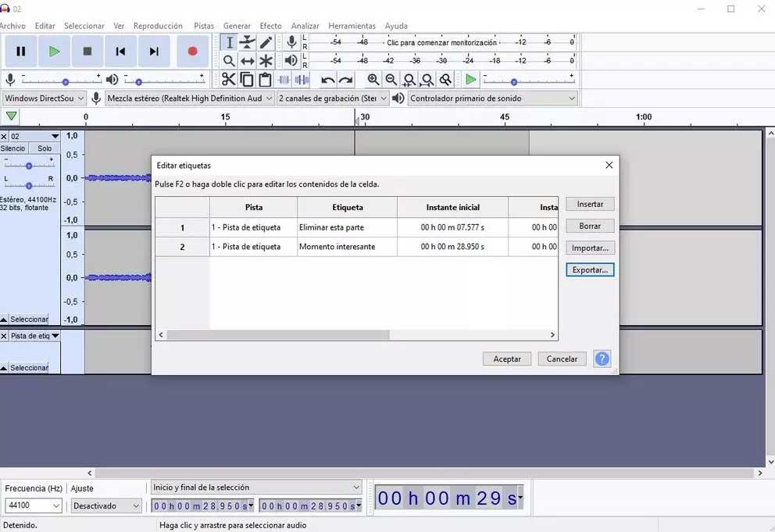This screenshot has width=775, height=532.
Task: Open help with the blue question icon
Action: (x=602, y=359)
